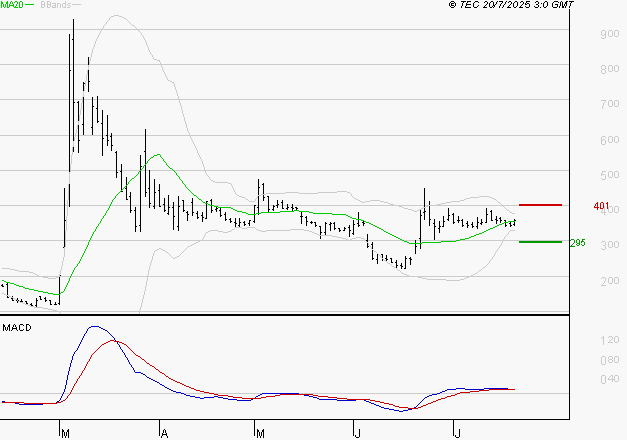Click the 120 MACD axis label
Screen dimensions: 627x440
(610, 340)
